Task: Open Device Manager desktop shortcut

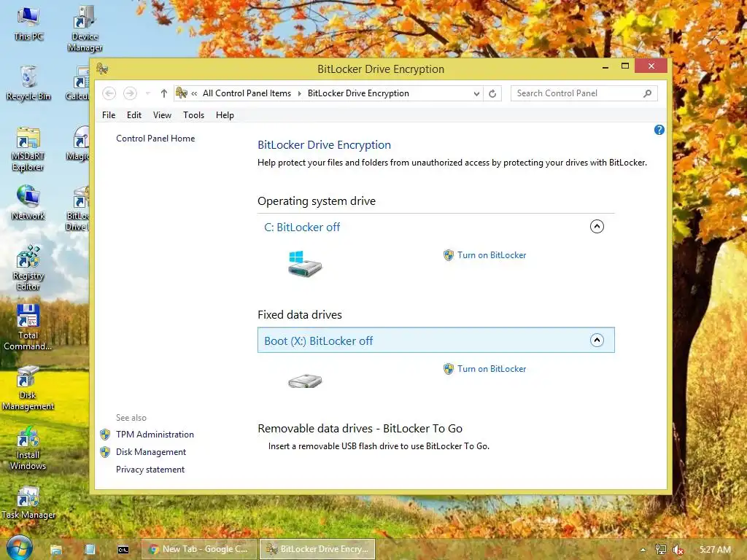Action: [85, 28]
